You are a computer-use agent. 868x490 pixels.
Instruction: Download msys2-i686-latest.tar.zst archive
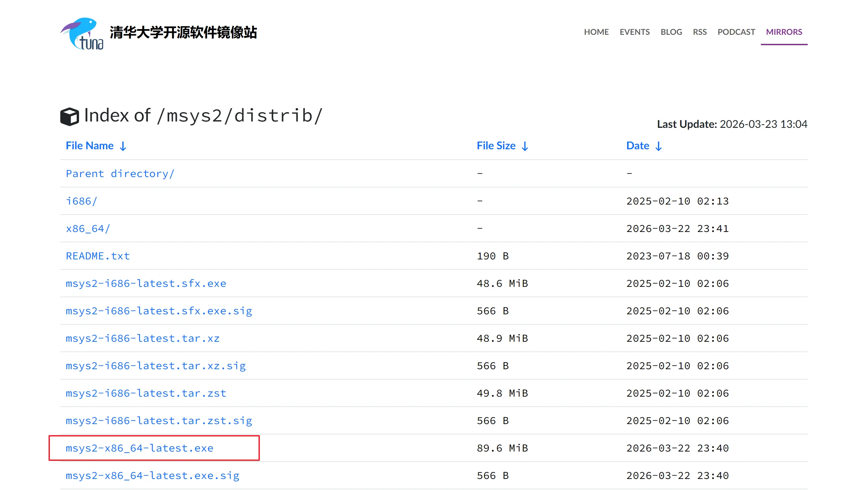(x=146, y=394)
